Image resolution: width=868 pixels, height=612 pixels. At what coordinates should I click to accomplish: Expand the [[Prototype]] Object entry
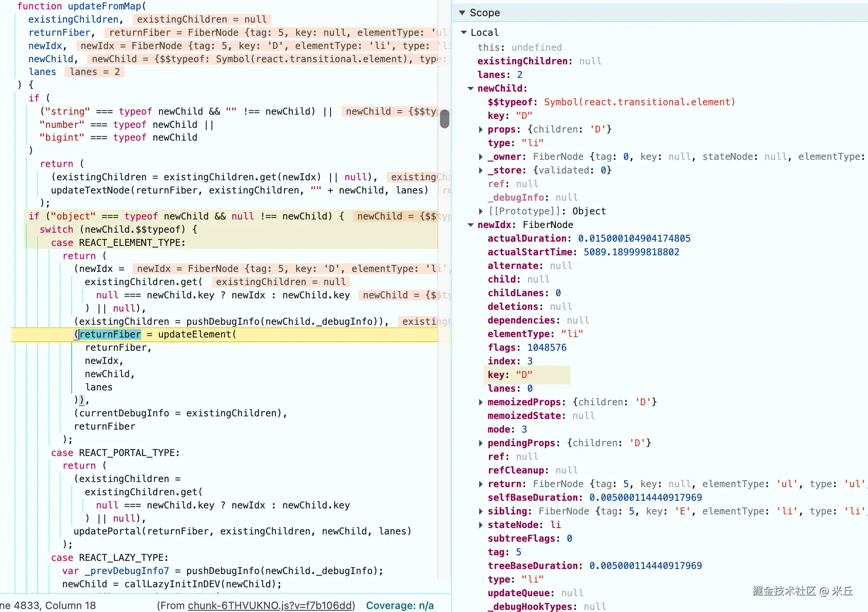click(481, 211)
